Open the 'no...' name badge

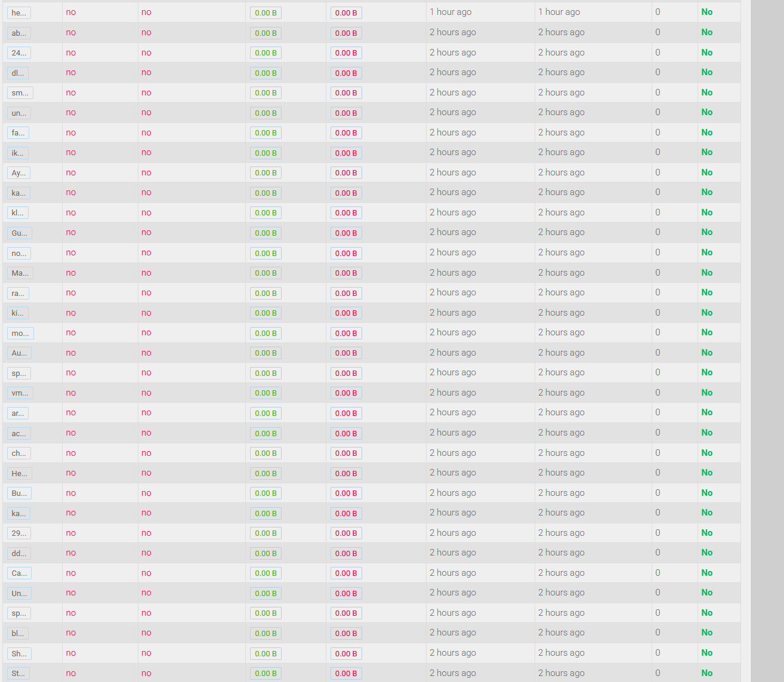18,253
